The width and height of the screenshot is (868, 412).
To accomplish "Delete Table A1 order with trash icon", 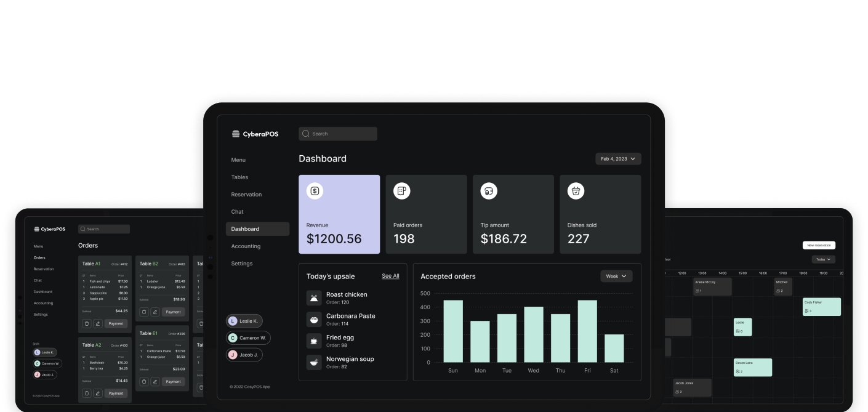I will click(x=87, y=323).
